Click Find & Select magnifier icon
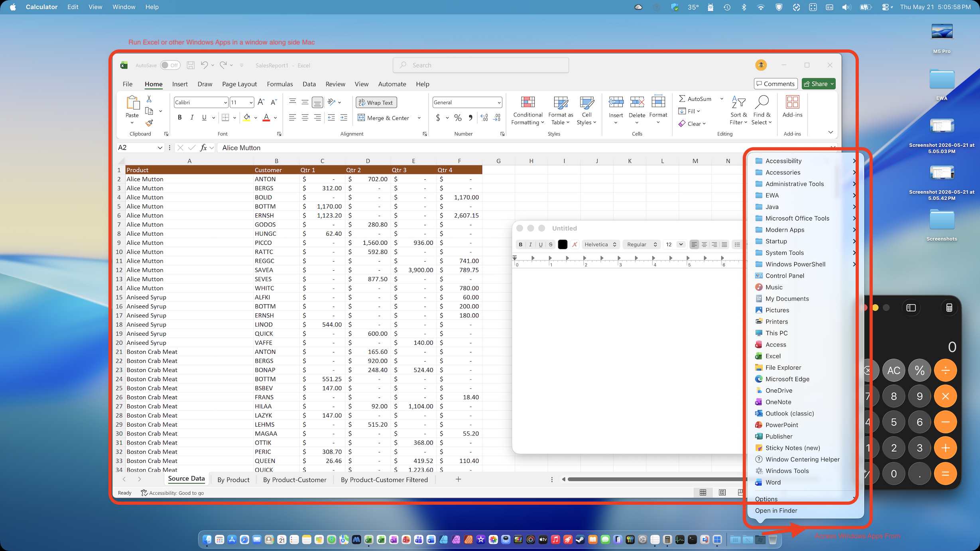Viewport: 980px width, 551px height. [x=762, y=110]
